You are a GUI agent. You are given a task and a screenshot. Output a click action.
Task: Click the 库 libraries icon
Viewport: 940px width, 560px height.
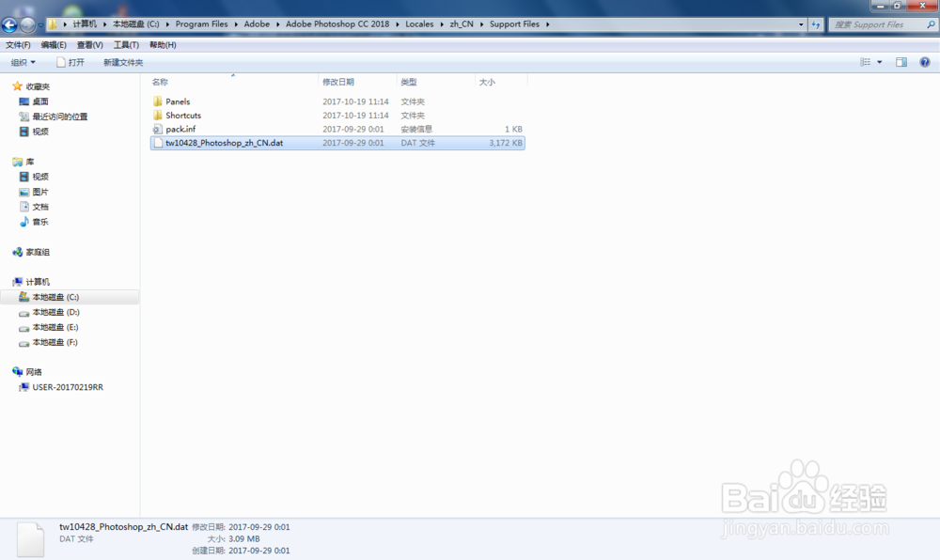pos(17,162)
